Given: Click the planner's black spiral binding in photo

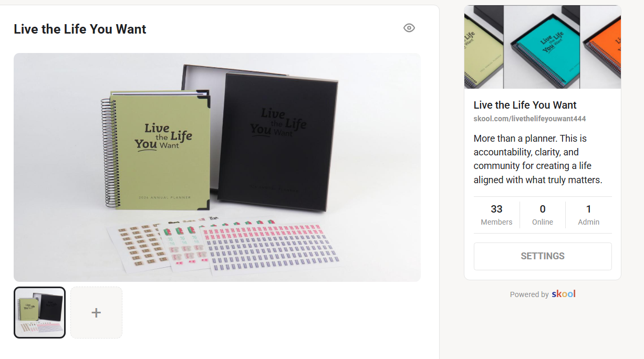Looking at the screenshot, I should pos(108,153).
